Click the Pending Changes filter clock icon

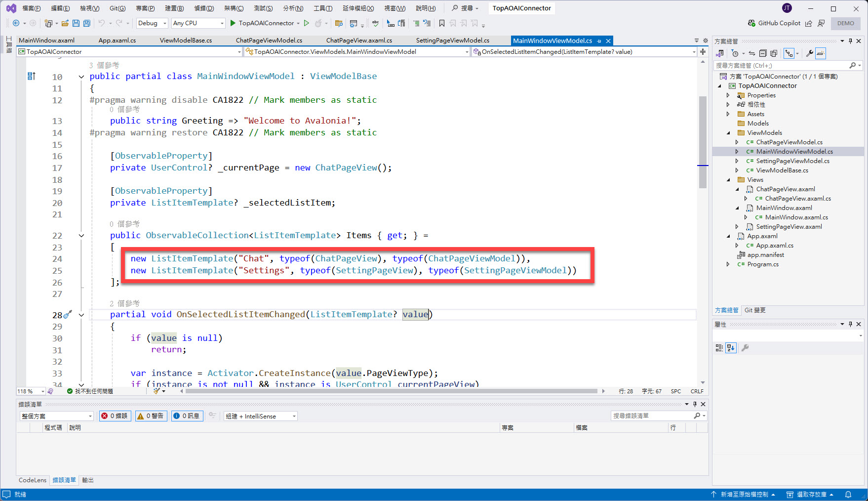coord(735,53)
